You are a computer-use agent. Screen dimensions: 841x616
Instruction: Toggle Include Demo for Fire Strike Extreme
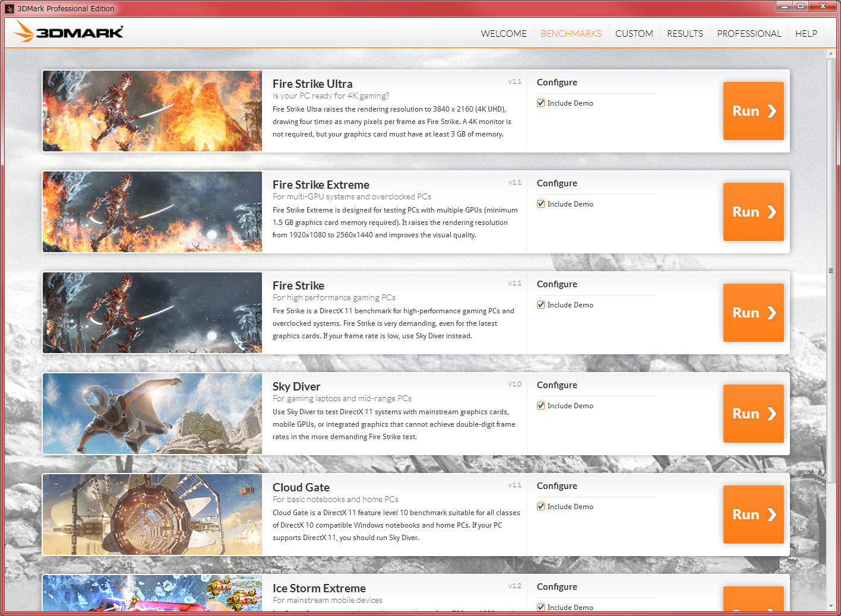point(541,204)
